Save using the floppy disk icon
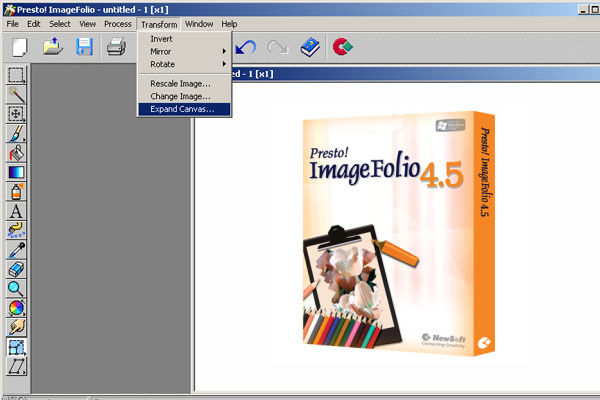This screenshot has width=600, height=400. pos(84,47)
